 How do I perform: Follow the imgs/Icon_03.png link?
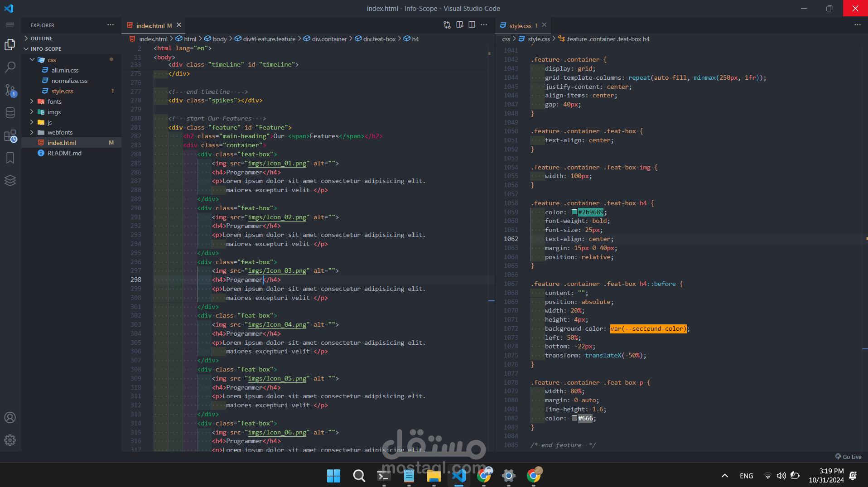tap(277, 270)
